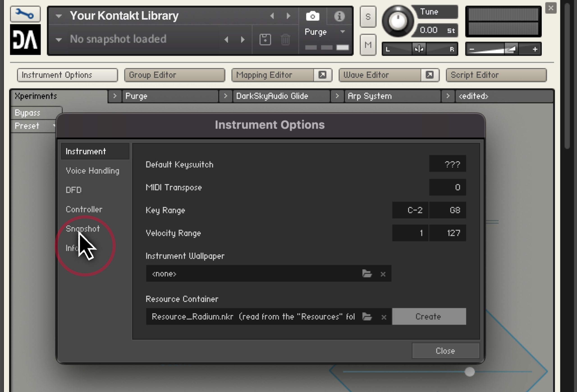Screen dimensions: 577x392
Task: Toggle the script Bypass button
Action: pyautogui.click(x=36, y=113)
